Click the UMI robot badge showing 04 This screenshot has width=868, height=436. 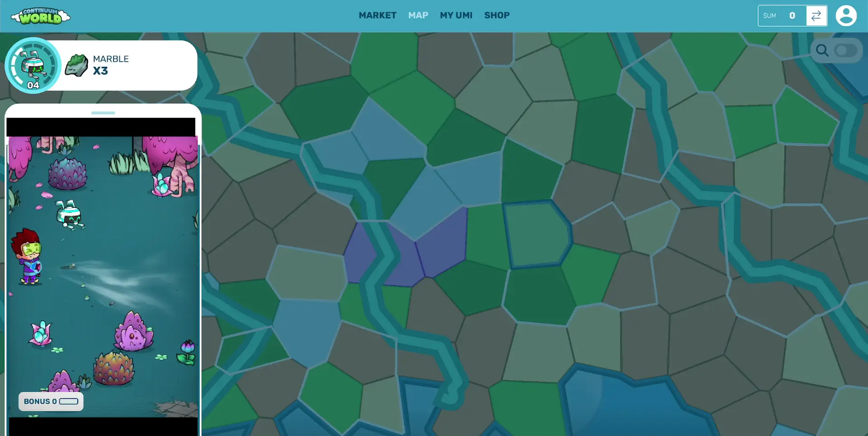(32, 65)
